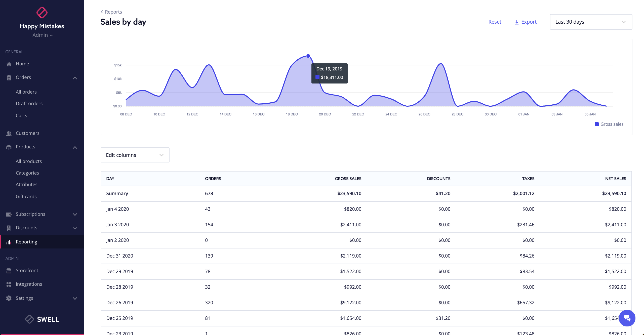
Task: Click the Happy Mistakes diamond logo
Action: tap(42, 13)
